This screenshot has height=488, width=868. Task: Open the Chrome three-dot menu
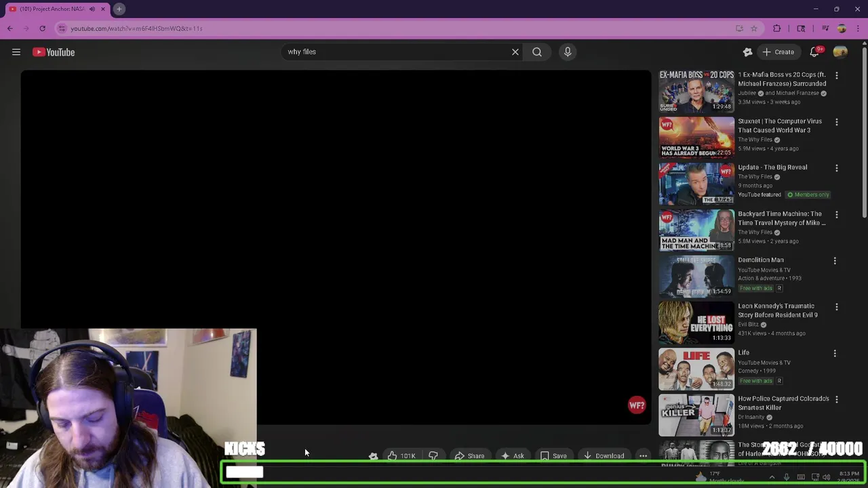[858, 28]
